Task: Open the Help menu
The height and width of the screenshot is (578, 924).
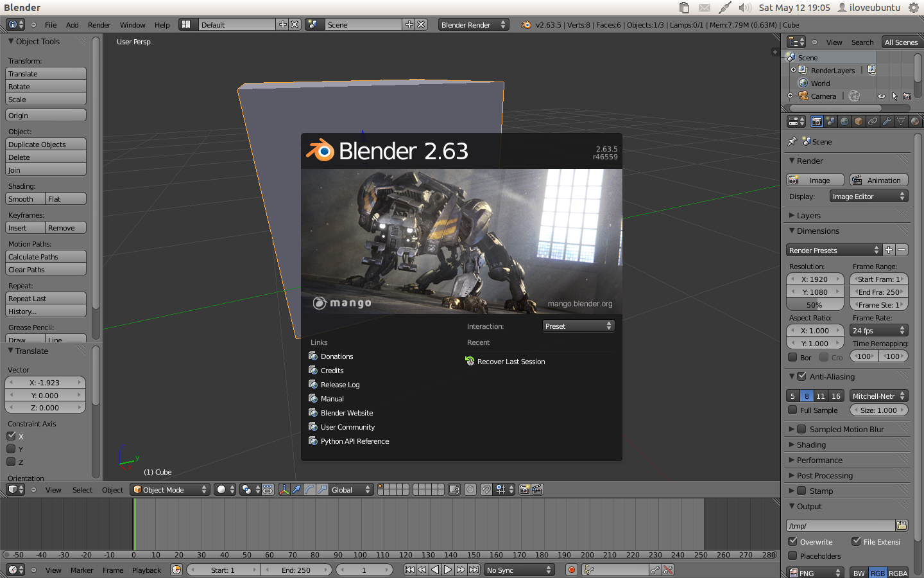Action: 162,25
